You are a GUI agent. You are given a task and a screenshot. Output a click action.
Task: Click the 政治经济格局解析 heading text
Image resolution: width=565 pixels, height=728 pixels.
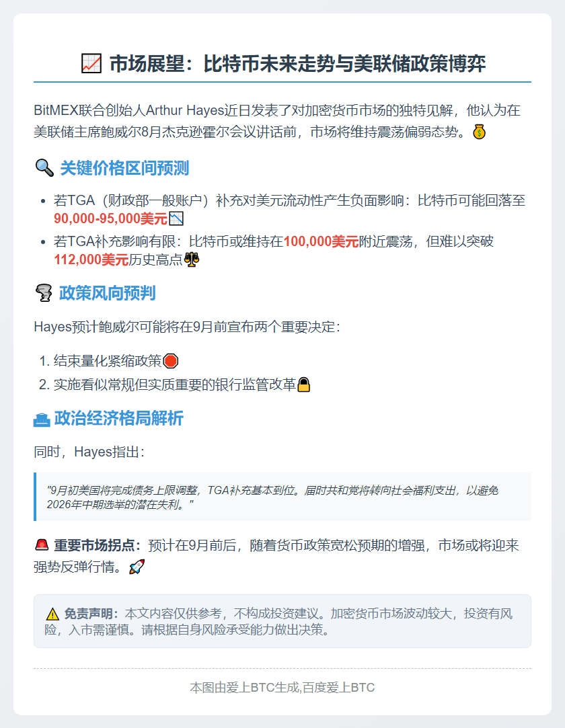coord(119,418)
